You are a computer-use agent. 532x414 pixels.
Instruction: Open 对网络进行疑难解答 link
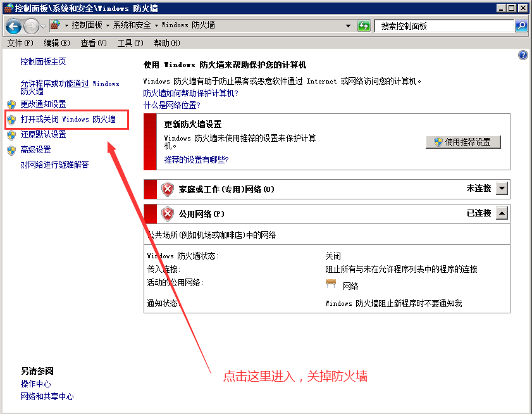pos(54,165)
